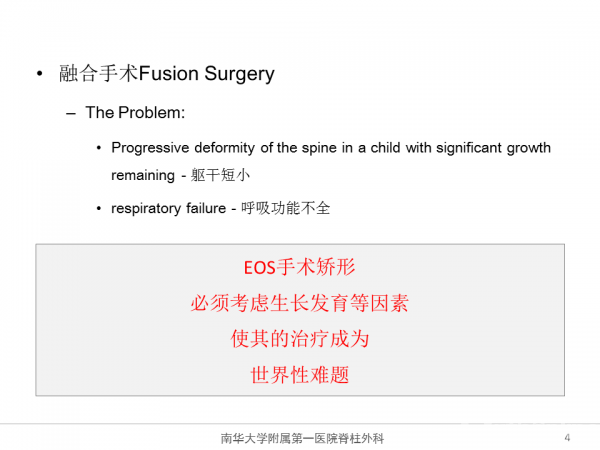Click the top-level bullet dot before 融合手术
The image size is (600, 450).
click(x=39, y=75)
